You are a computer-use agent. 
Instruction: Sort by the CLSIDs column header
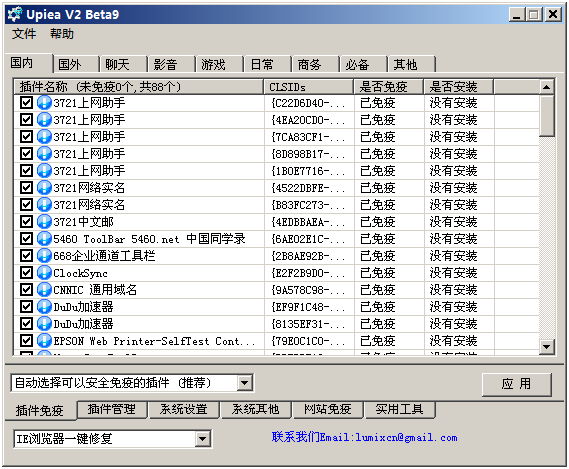(309, 87)
